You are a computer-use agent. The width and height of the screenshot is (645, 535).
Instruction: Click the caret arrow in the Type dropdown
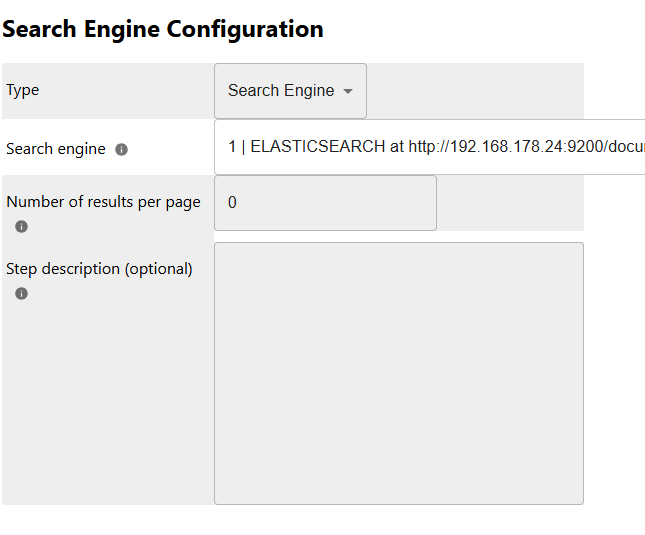click(348, 91)
